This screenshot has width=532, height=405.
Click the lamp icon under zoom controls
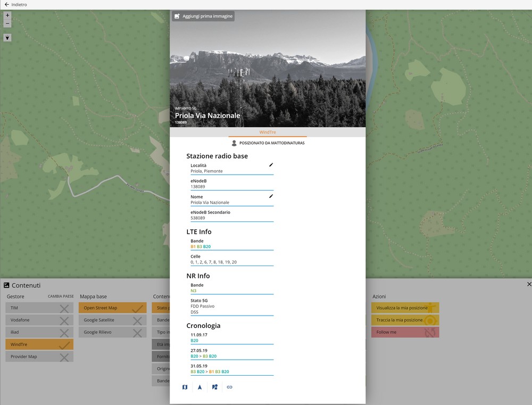click(x=7, y=38)
